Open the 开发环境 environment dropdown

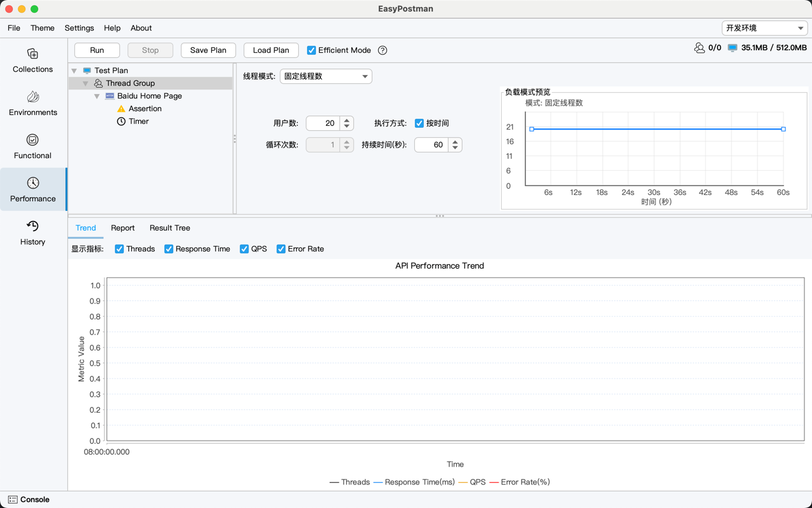[764, 28]
